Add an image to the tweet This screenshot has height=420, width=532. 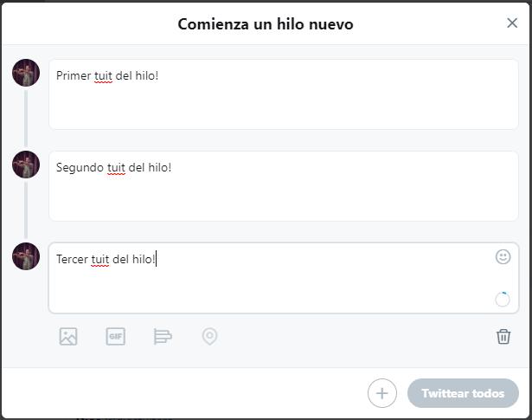click(x=68, y=337)
